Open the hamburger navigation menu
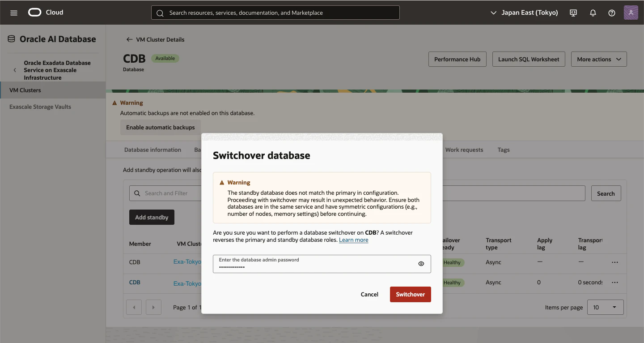This screenshot has height=343, width=644. [x=14, y=13]
